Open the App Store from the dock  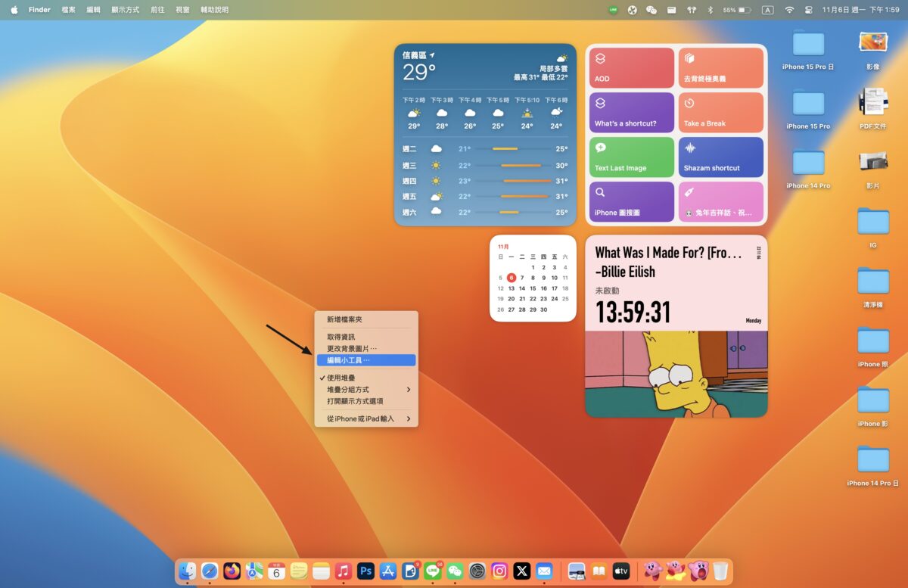(388, 571)
